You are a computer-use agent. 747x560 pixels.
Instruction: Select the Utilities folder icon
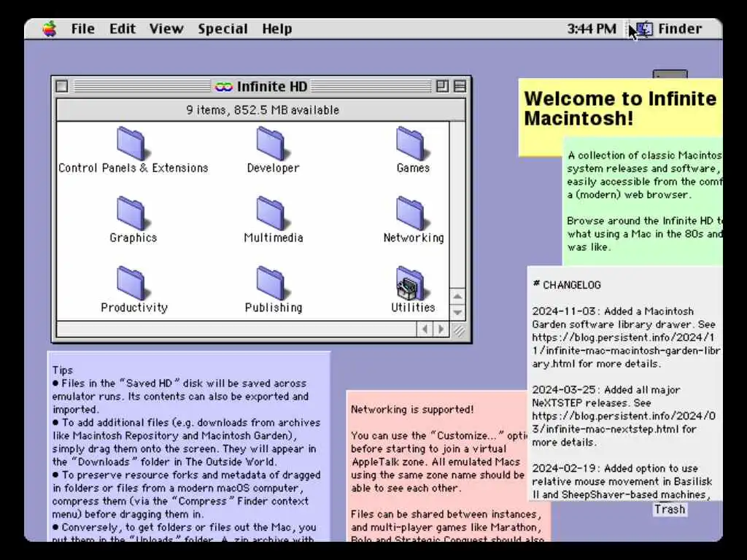point(410,283)
